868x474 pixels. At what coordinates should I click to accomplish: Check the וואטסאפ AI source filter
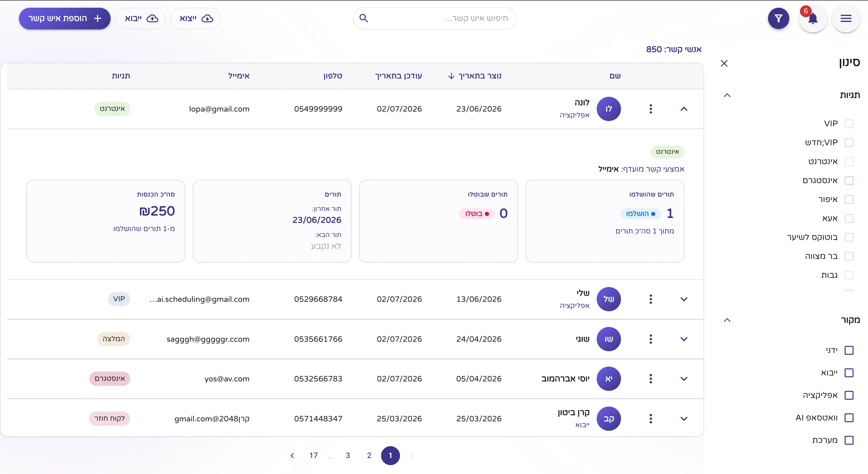[849, 418]
